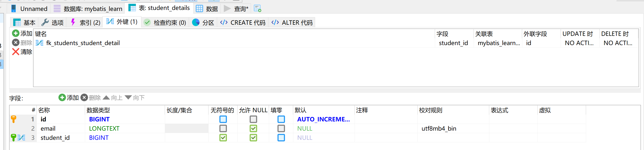Click the fk_students_student_detail foreign key icon

coord(39,43)
